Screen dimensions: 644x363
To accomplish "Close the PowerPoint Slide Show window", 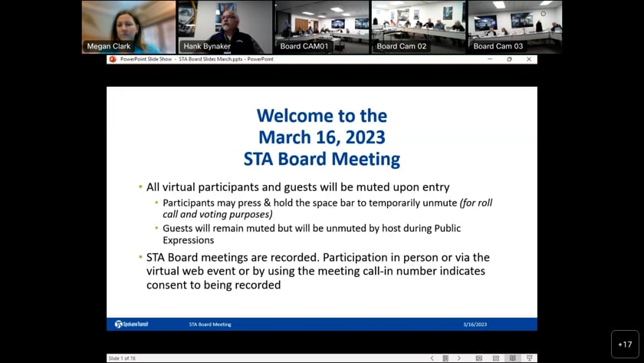I will [529, 59].
